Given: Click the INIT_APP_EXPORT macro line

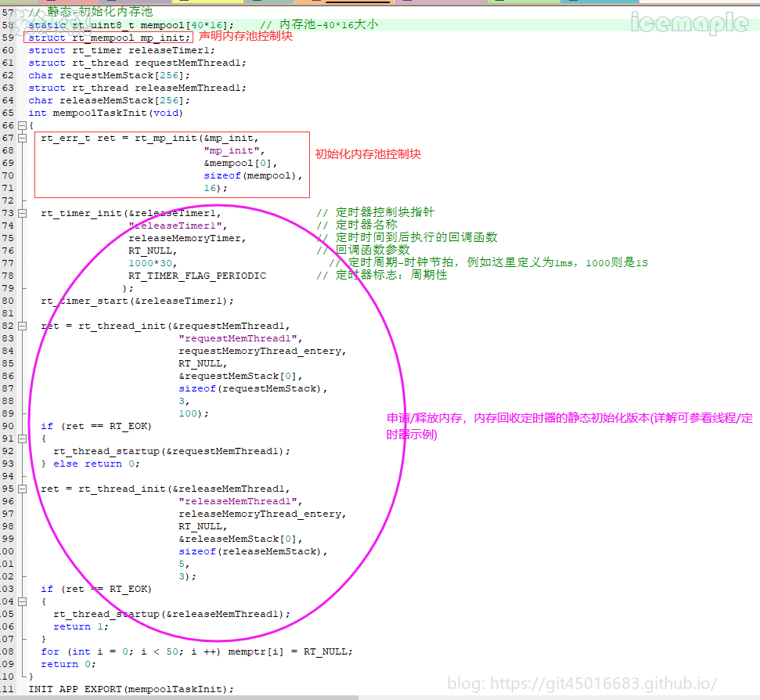Looking at the screenshot, I should (131, 689).
